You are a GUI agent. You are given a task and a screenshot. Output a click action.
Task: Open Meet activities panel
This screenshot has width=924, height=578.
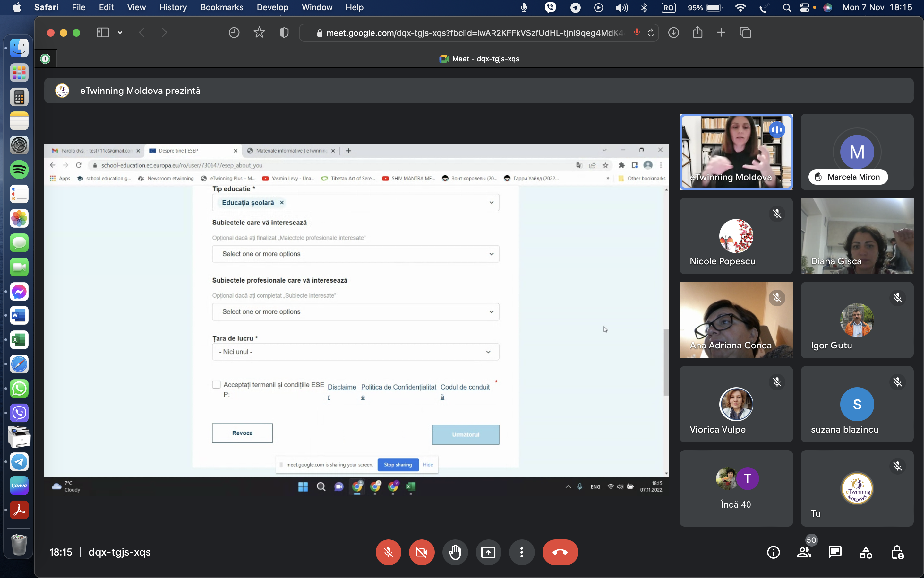tap(866, 552)
